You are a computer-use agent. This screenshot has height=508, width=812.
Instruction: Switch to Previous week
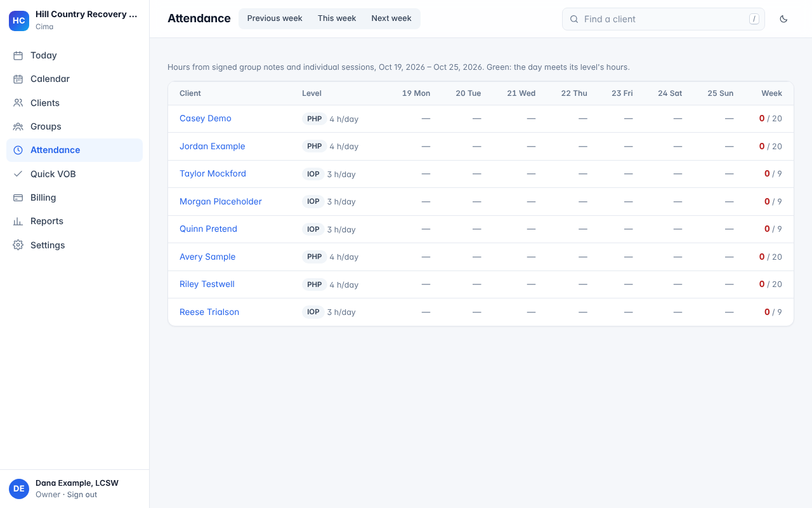click(x=275, y=18)
